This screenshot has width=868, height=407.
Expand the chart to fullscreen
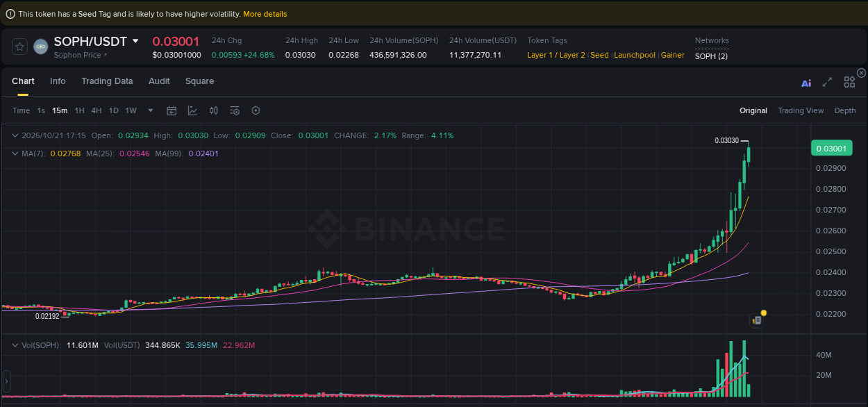tap(827, 82)
